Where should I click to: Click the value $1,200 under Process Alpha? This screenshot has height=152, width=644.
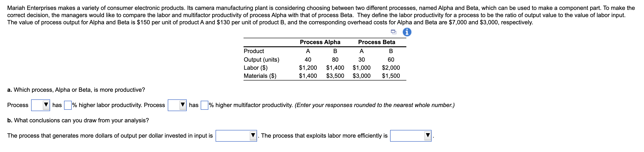click(x=308, y=68)
